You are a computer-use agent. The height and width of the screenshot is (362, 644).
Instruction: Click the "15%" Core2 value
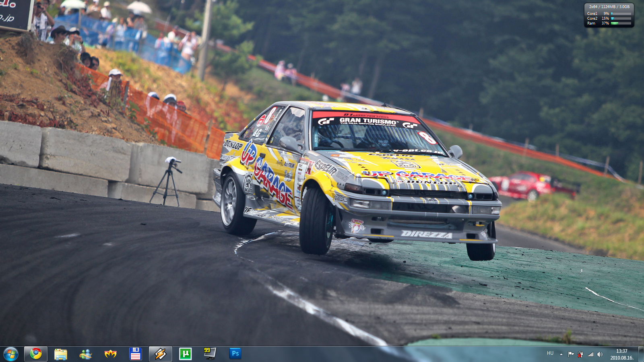(605, 19)
